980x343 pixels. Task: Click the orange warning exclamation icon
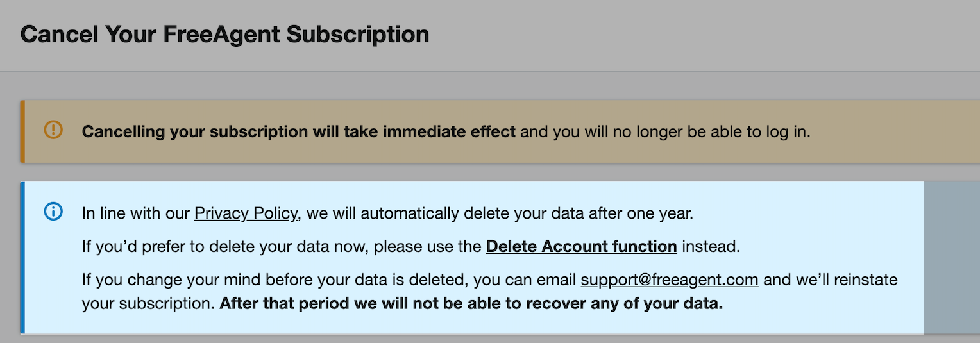click(53, 130)
